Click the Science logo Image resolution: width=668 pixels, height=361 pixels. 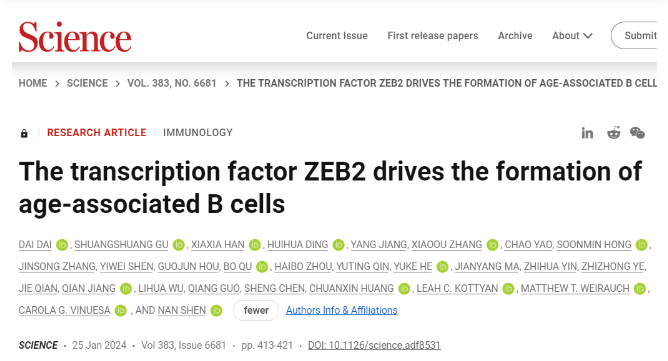point(75,37)
